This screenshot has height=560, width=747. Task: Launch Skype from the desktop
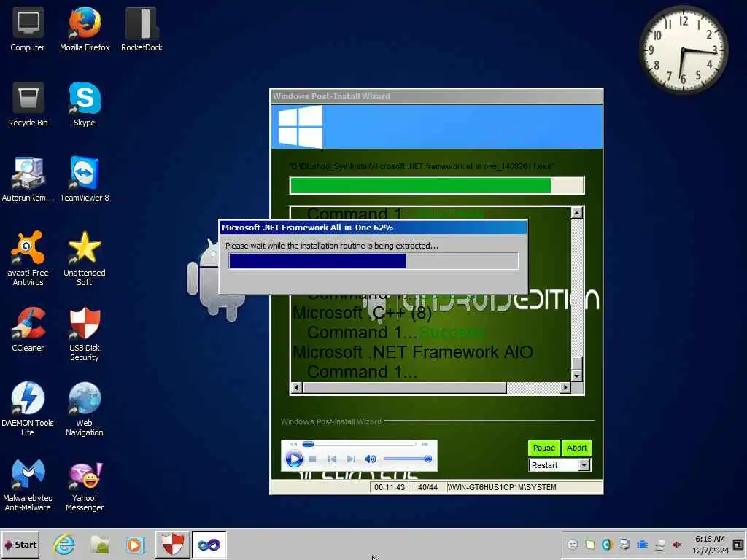pos(85,104)
